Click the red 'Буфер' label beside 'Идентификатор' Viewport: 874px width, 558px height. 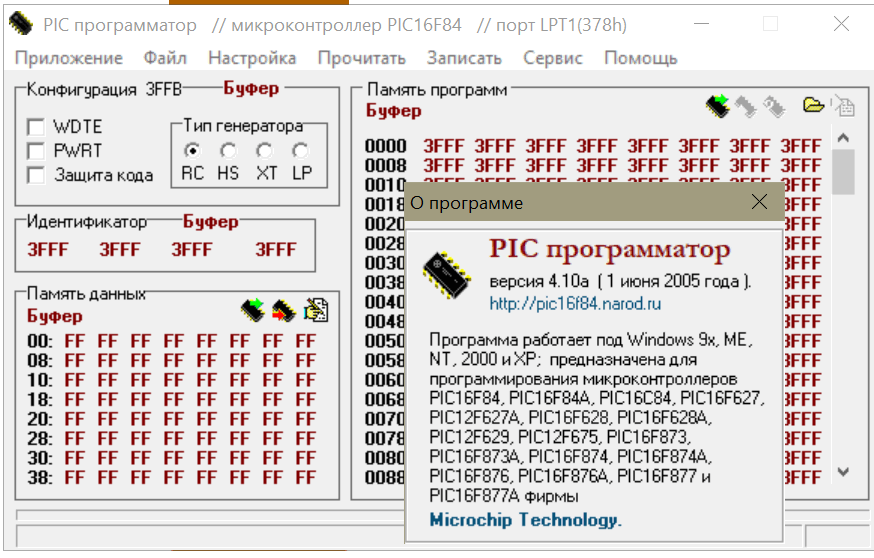coord(210,222)
